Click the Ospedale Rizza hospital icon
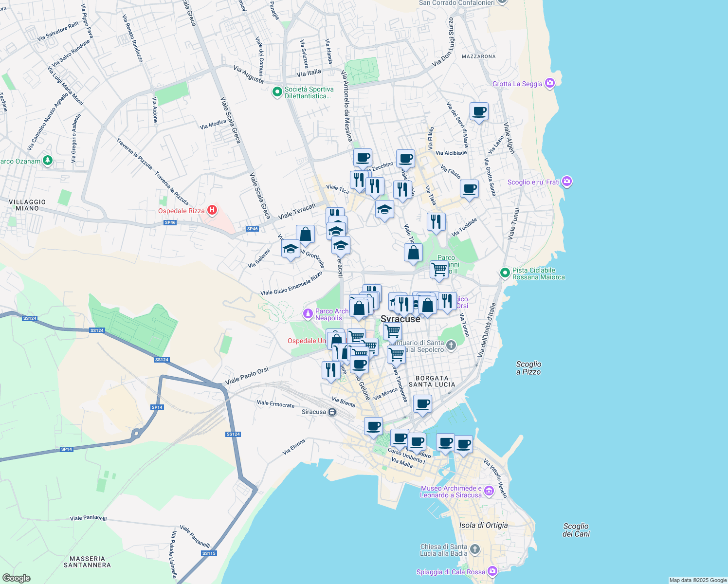 [x=212, y=210]
